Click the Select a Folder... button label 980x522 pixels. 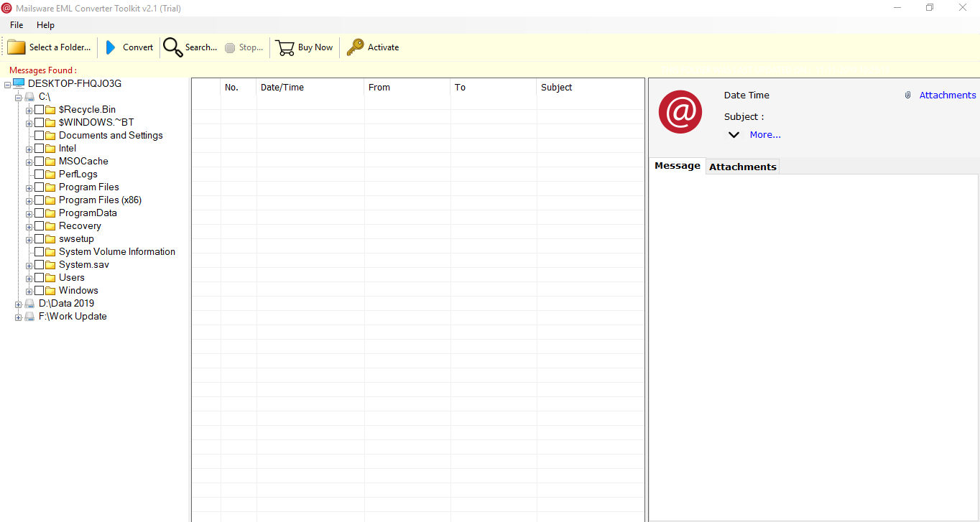(x=60, y=47)
